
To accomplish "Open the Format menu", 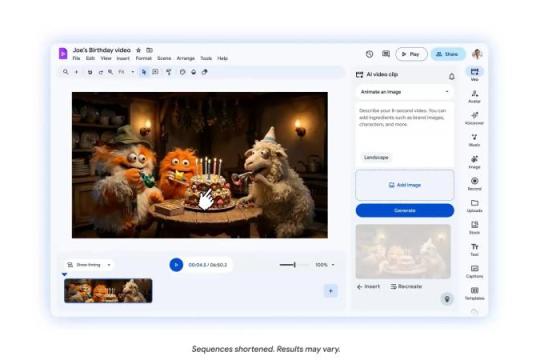I will click(144, 58).
